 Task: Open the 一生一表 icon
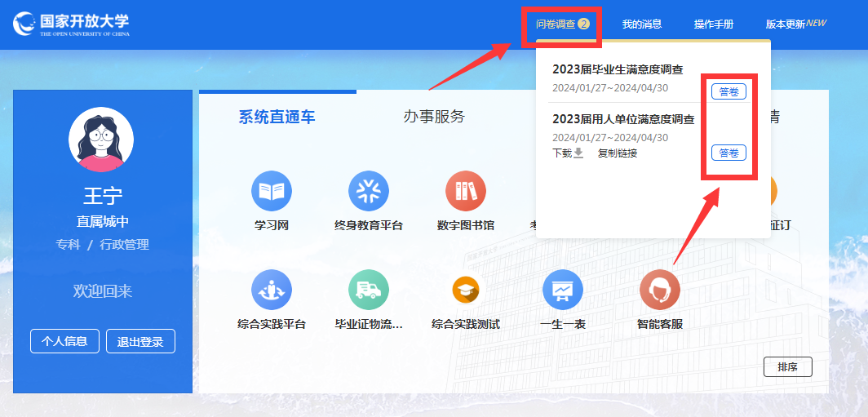[563, 290]
